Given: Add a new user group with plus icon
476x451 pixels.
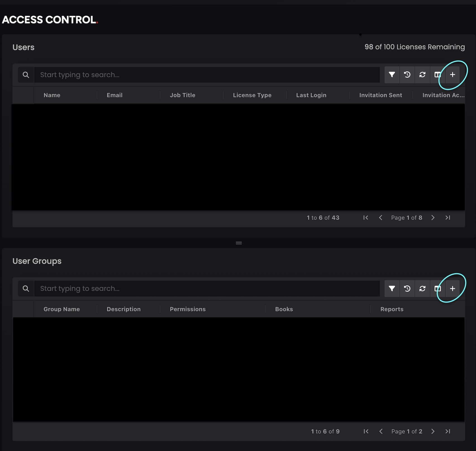Looking at the screenshot, I should 453,288.
